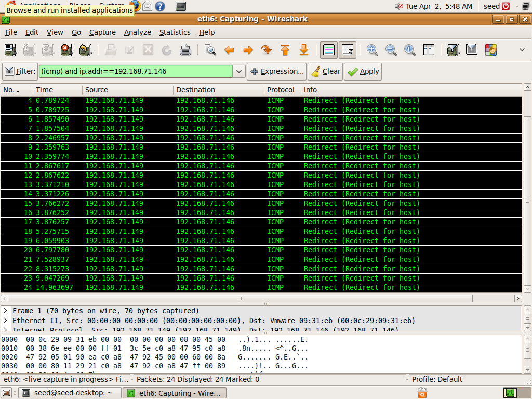
Task: Open the trash icon on bottom panel
Action: [422, 393]
